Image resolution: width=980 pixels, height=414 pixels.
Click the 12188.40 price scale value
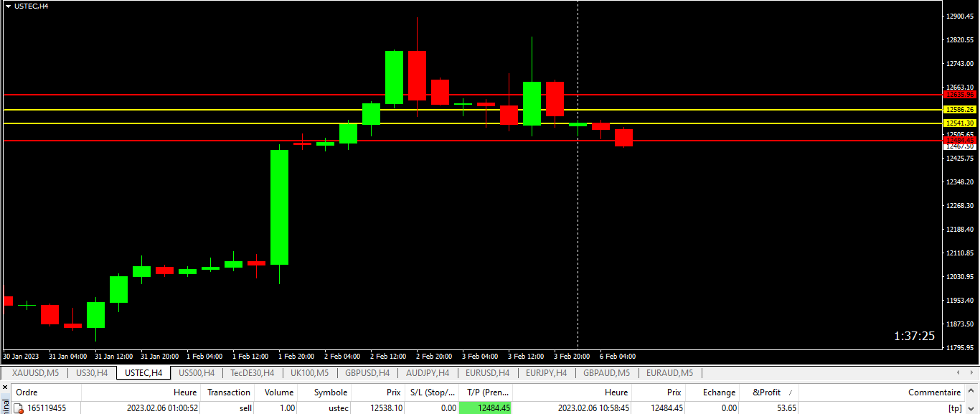coord(960,229)
